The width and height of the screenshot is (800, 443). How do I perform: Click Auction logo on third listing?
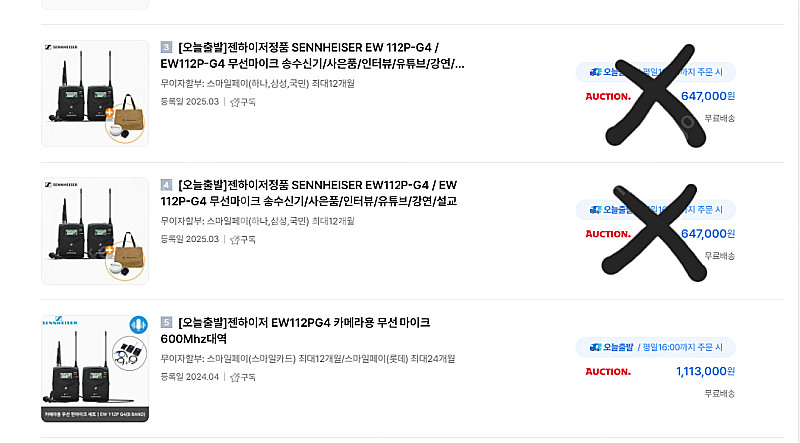click(608, 96)
